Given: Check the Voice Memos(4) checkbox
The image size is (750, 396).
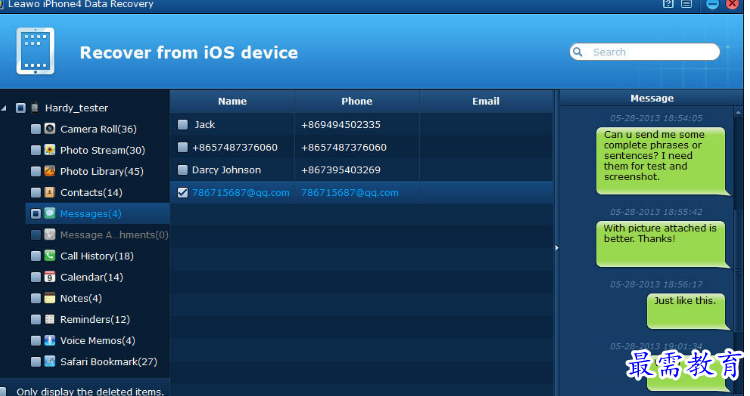Looking at the screenshot, I should [36, 341].
